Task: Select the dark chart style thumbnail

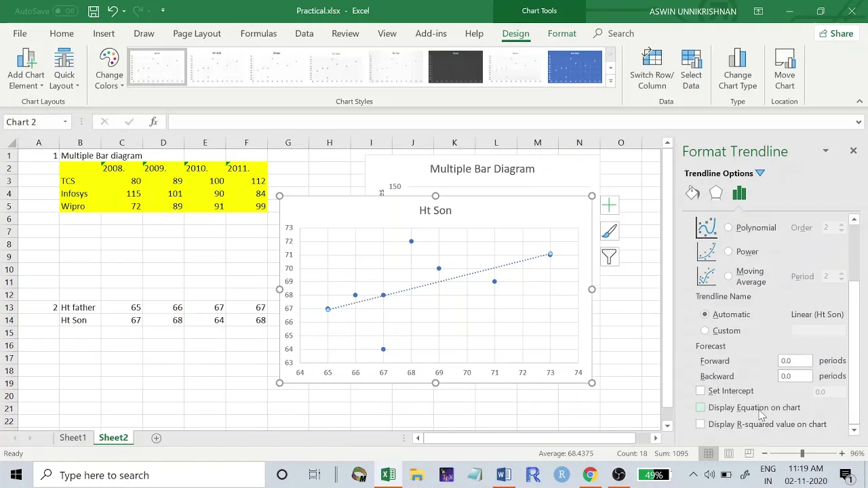Action: point(455,66)
